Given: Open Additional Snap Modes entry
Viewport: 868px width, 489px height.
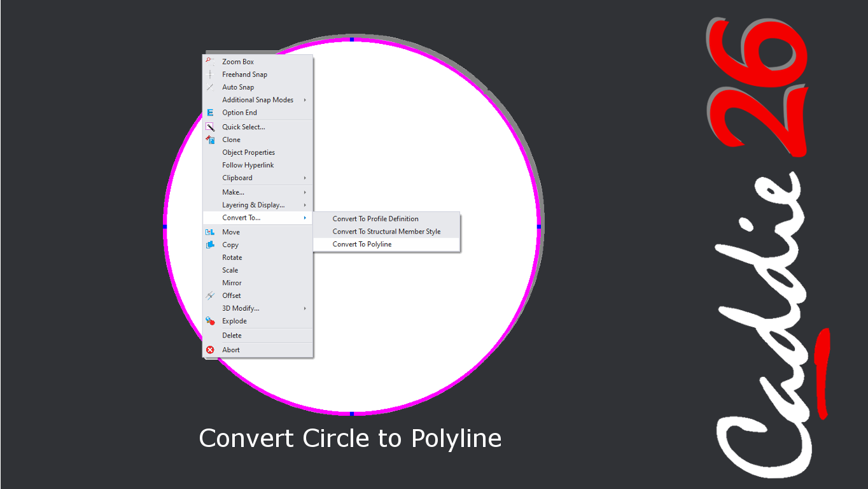Looking at the screenshot, I should 258,100.
